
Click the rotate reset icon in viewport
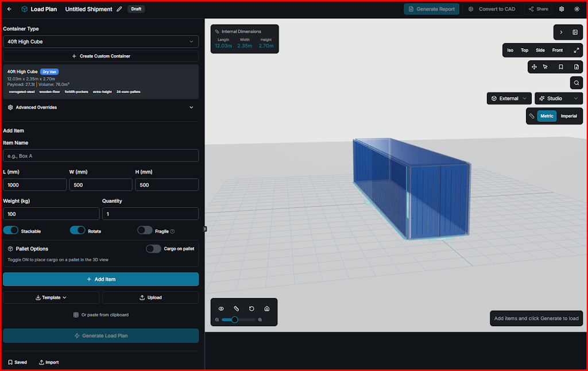[x=252, y=308]
